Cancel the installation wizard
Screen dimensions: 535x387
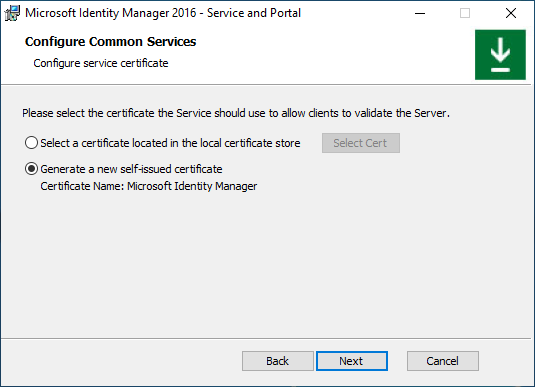(443, 361)
